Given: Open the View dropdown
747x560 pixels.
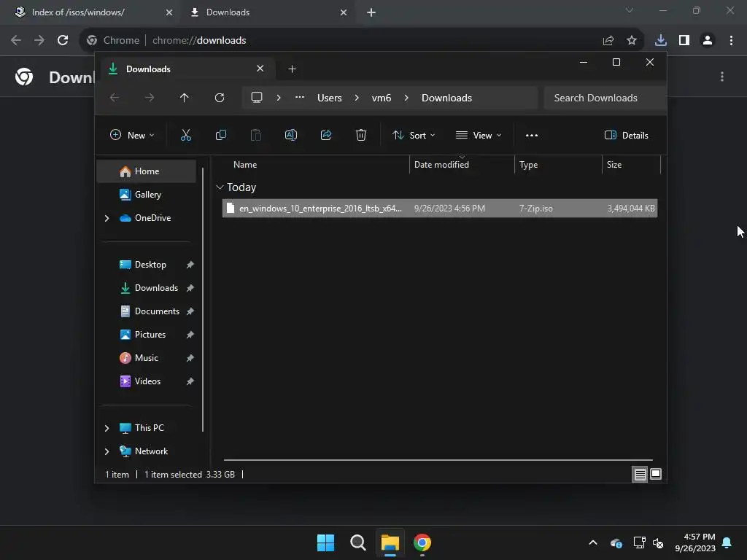Looking at the screenshot, I should coord(479,135).
